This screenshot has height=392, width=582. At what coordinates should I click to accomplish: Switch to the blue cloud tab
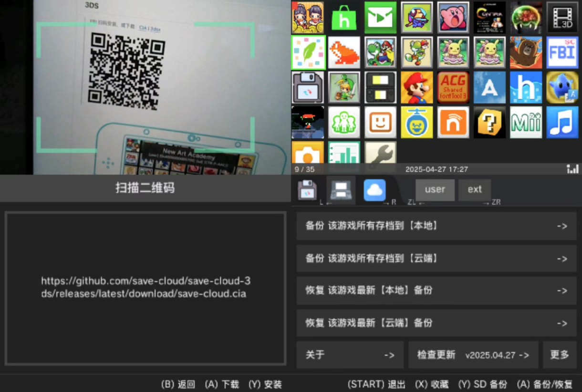[375, 190]
